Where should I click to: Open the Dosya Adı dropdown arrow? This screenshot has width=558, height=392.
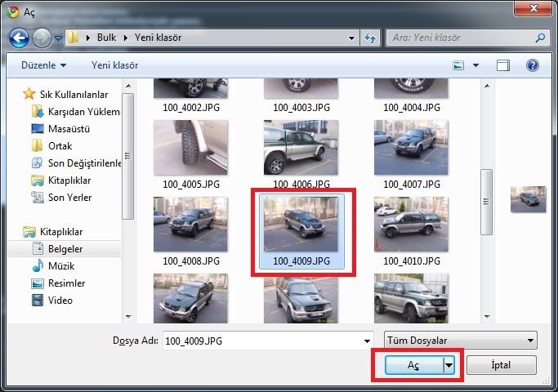tap(366, 340)
